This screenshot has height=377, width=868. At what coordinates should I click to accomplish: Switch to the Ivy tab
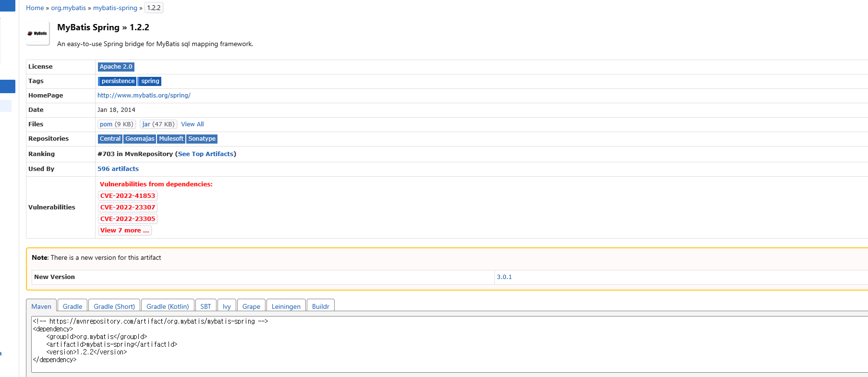[x=227, y=306]
